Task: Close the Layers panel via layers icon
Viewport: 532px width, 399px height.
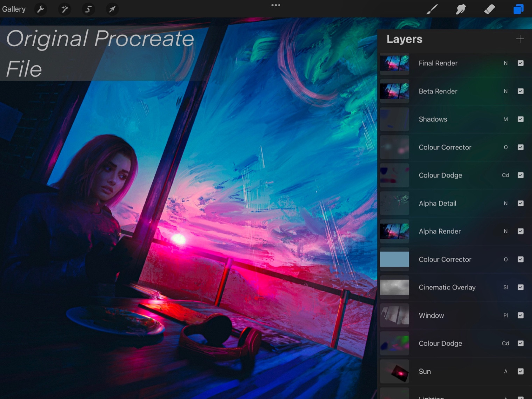Action: [518, 9]
